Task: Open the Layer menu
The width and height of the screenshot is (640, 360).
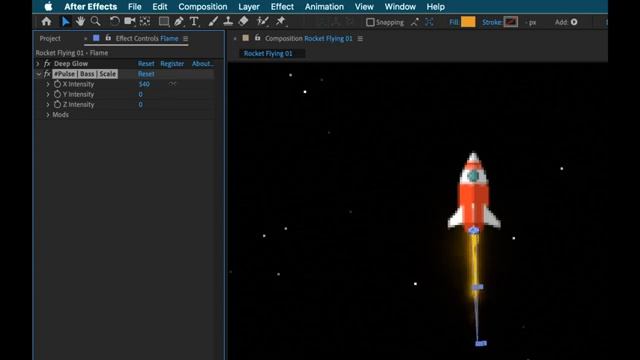Action: click(x=249, y=7)
